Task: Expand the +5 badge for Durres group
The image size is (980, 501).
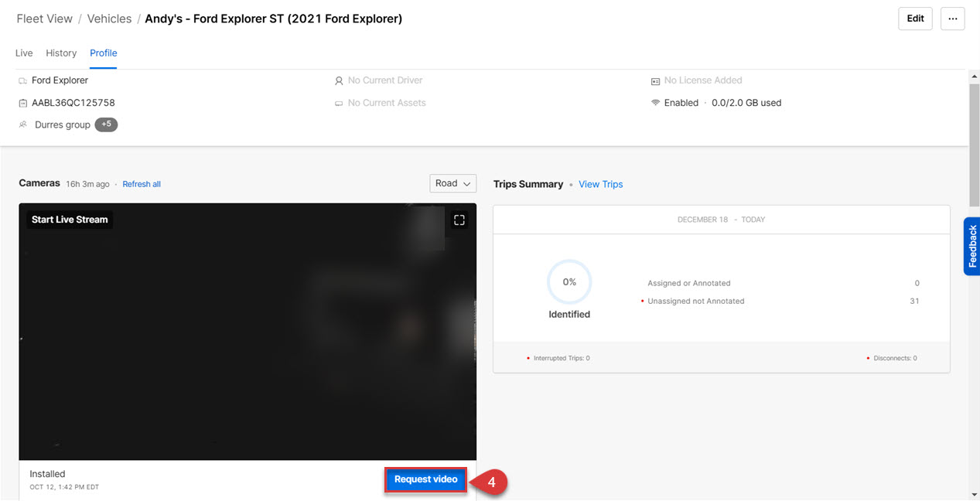Action: pos(108,124)
